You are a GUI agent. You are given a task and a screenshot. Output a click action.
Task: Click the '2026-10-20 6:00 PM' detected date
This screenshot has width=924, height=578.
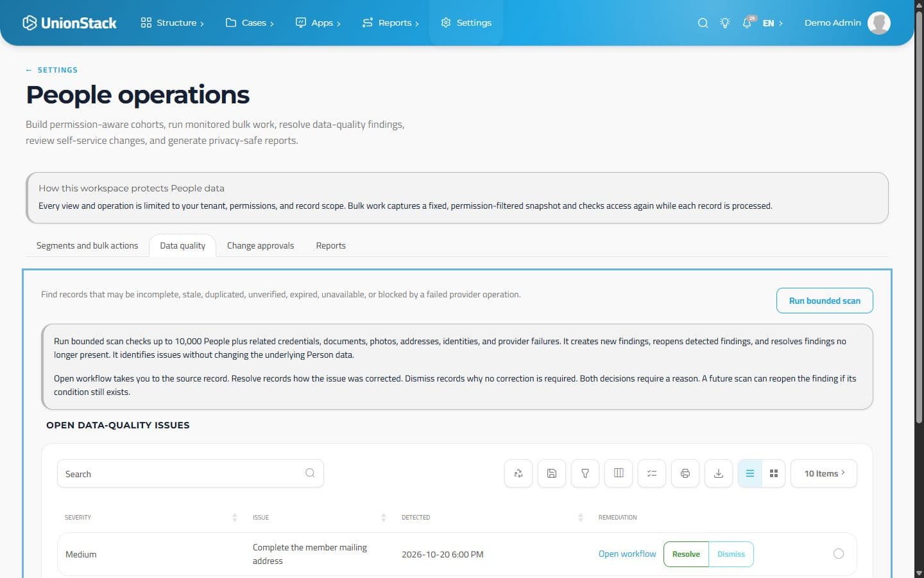pyautogui.click(x=443, y=554)
